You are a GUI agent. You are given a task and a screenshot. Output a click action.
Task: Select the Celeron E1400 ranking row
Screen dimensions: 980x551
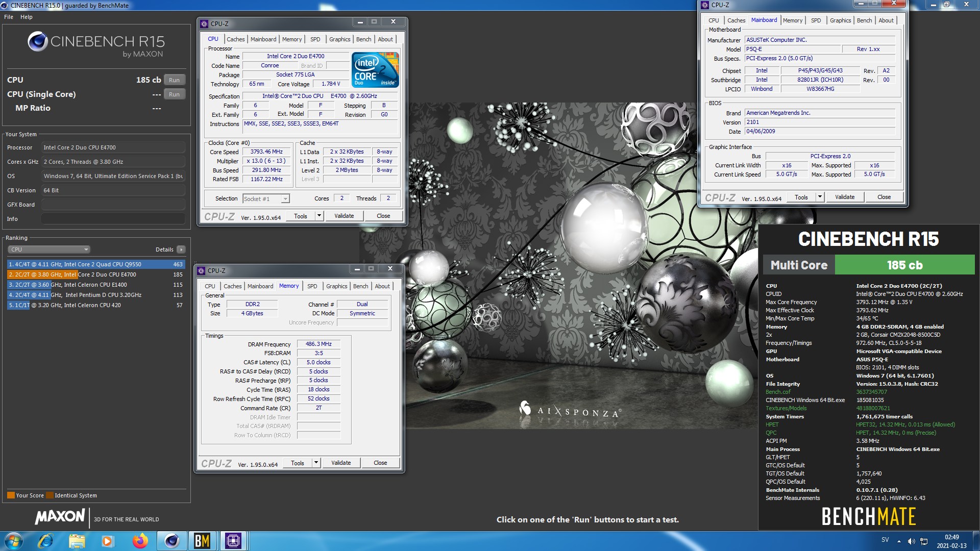point(96,285)
